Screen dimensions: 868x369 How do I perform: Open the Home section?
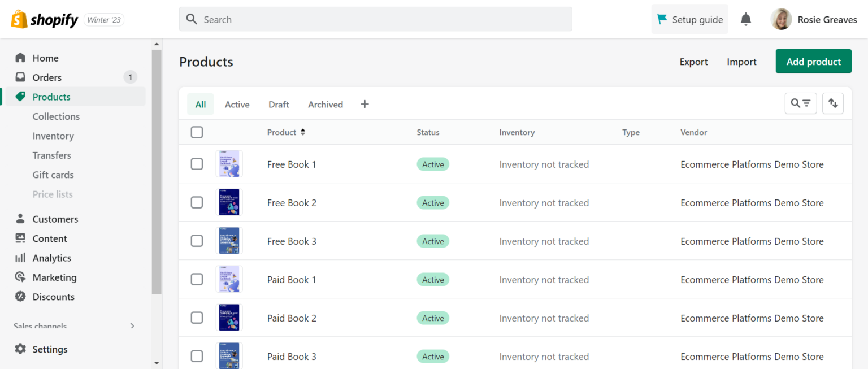46,58
